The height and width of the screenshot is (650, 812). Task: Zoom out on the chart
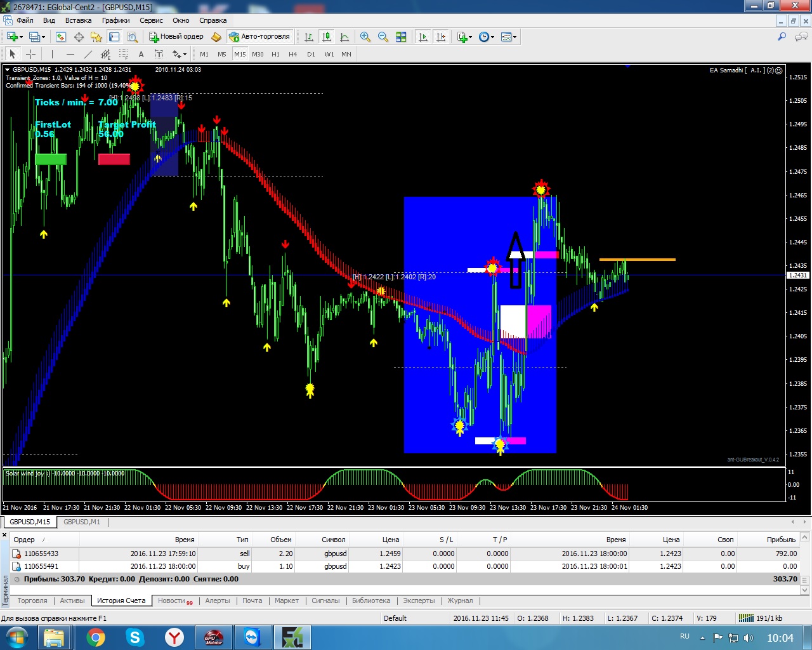point(383,37)
